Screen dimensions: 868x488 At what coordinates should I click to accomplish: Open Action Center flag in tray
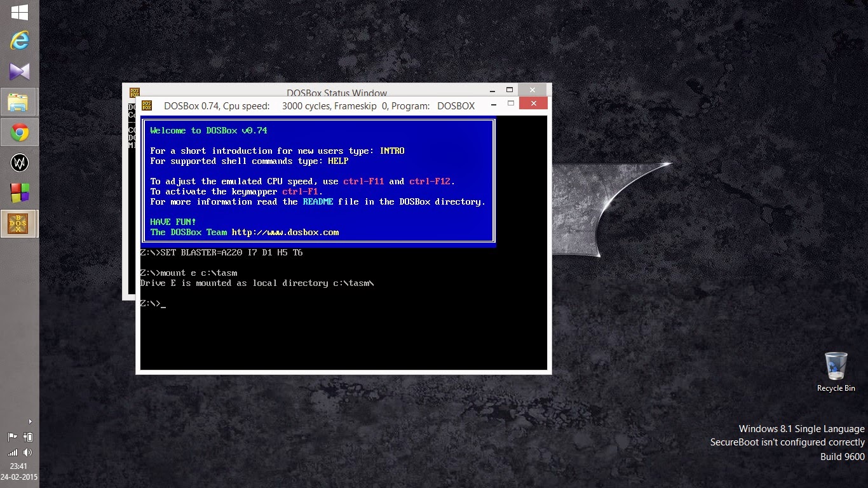pos(12,437)
